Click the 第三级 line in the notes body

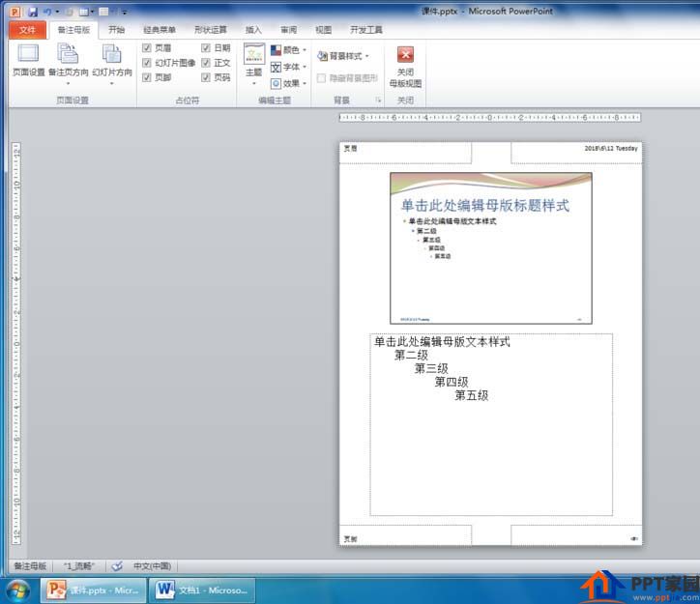pos(431,368)
